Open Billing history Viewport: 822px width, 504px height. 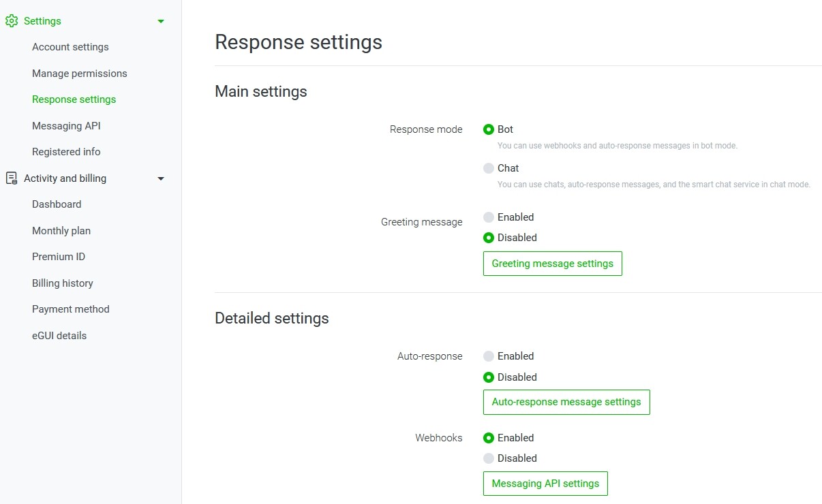[x=62, y=283]
